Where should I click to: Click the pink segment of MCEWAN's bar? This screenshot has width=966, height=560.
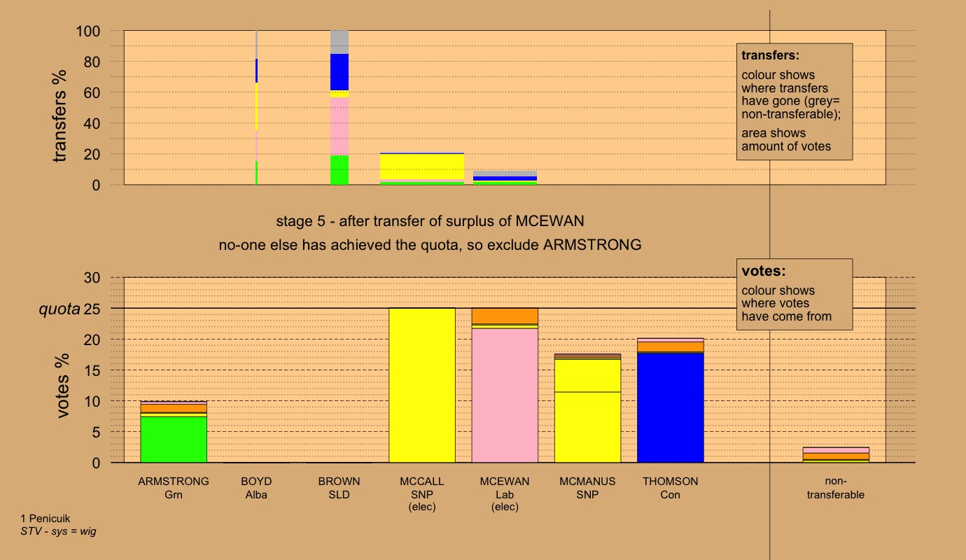(x=505, y=395)
